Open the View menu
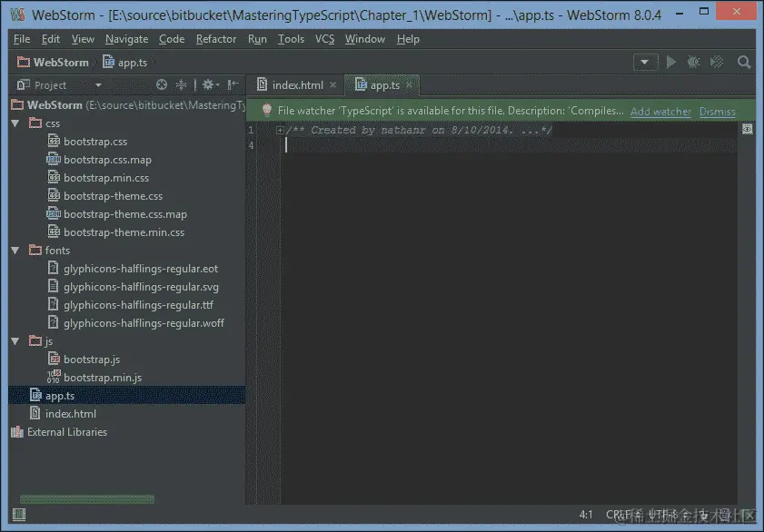Screen dimensions: 764x532 83,39
